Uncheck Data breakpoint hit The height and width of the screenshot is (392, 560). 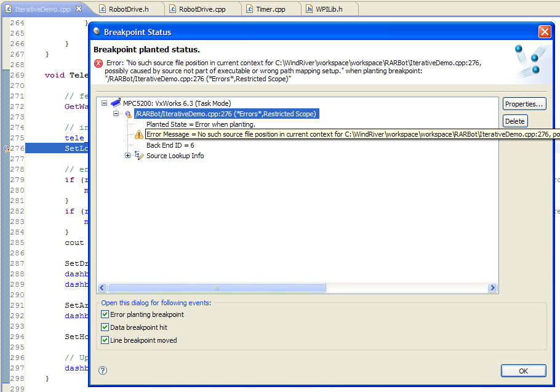pyautogui.click(x=105, y=327)
